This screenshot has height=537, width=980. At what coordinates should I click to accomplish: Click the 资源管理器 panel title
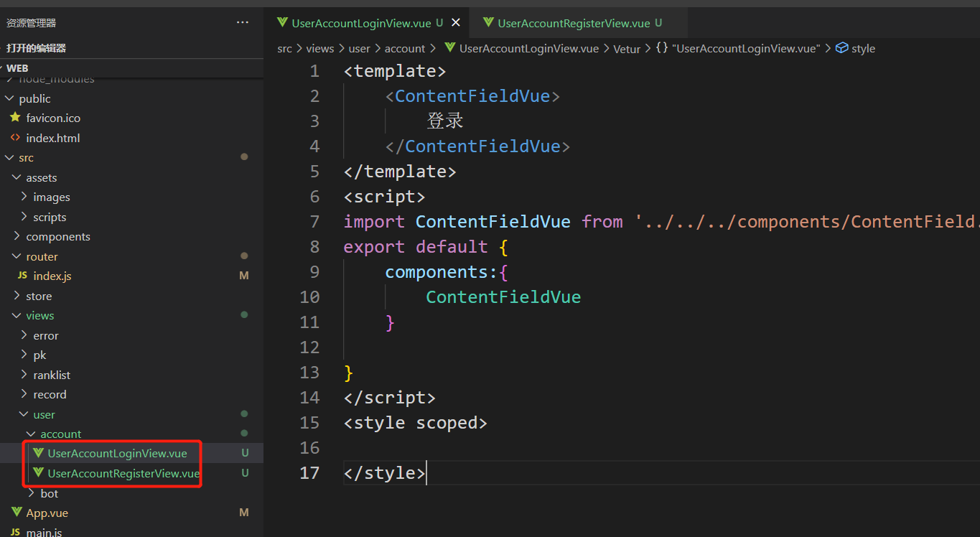[31, 23]
